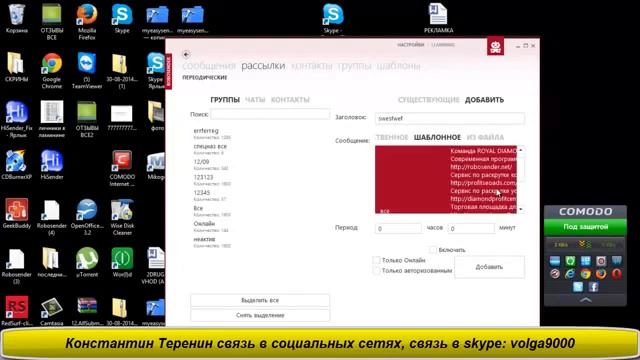
Task: Click message box scroll up arrow
Action: pyautogui.click(x=521, y=150)
